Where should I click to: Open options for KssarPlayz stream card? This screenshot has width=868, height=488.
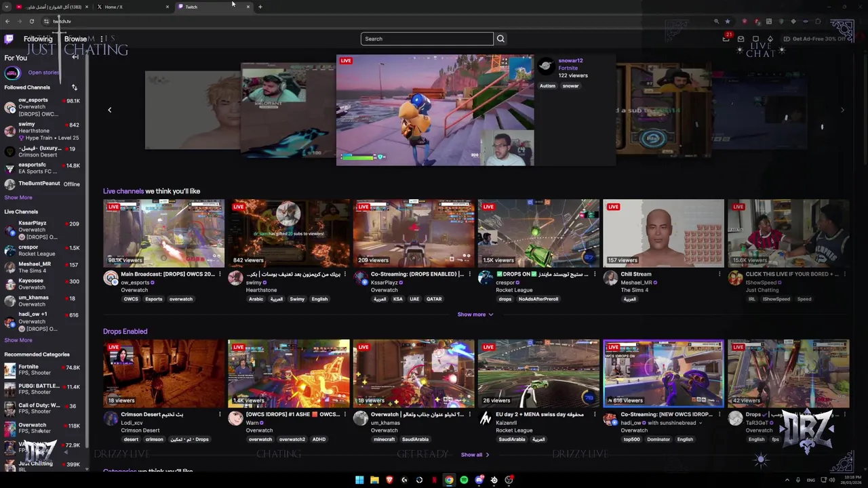(469, 274)
